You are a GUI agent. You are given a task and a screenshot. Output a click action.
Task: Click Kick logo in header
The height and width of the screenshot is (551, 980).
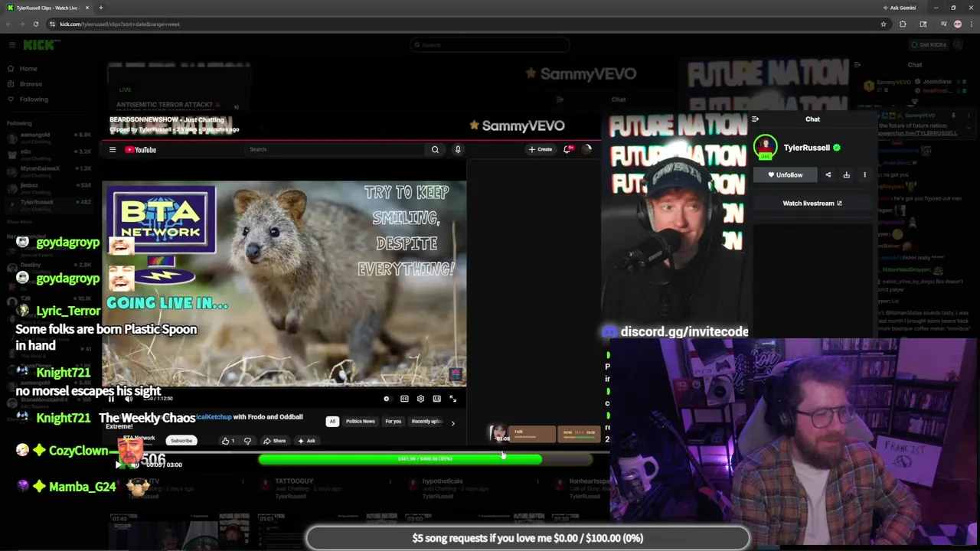(x=41, y=45)
